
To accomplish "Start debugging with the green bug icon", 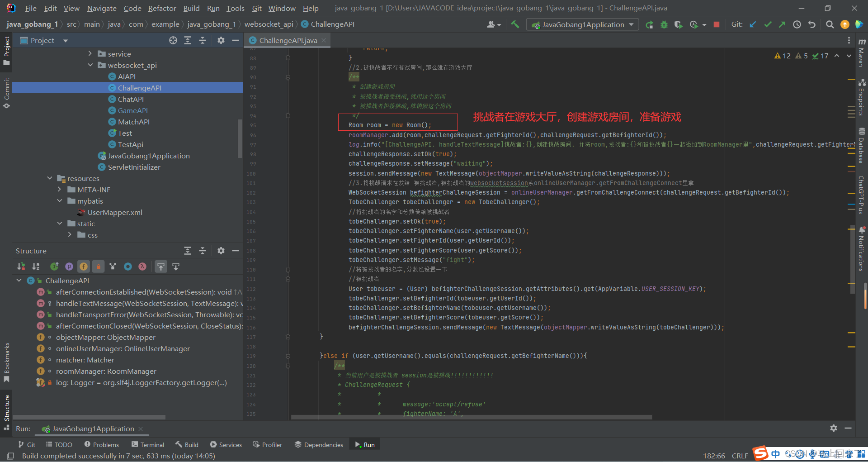I will coord(664,24).
